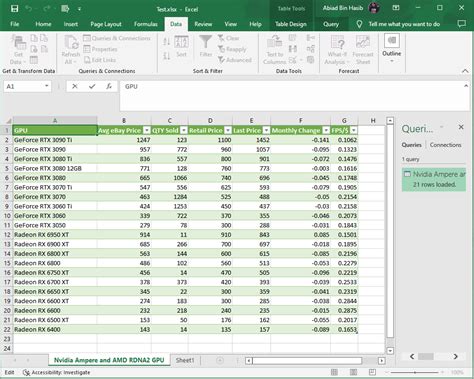This screenshot has height=379, width=474.
Task: Open Queries & Connections pane button
Action: [x=117, y=38]
